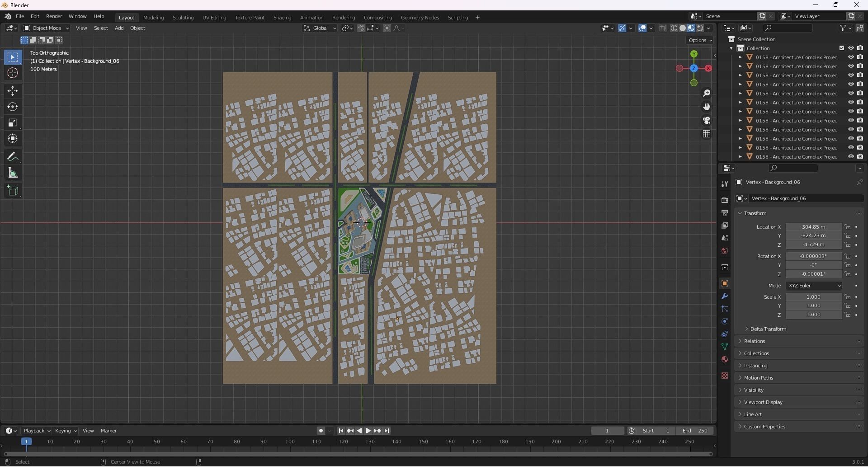Click the End frame 250 field
Viewport: 868px width, 470px height.
(x=695, y=431)
